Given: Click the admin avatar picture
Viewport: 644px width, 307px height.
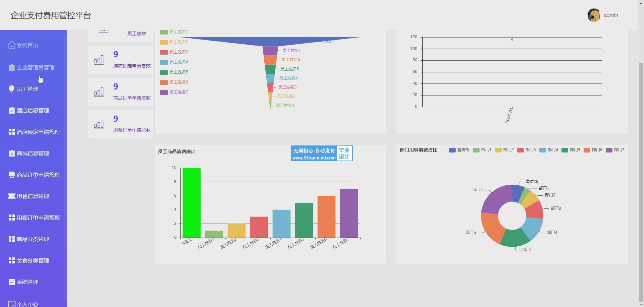Looking at the screenshot, I should (x=593, y=15).
